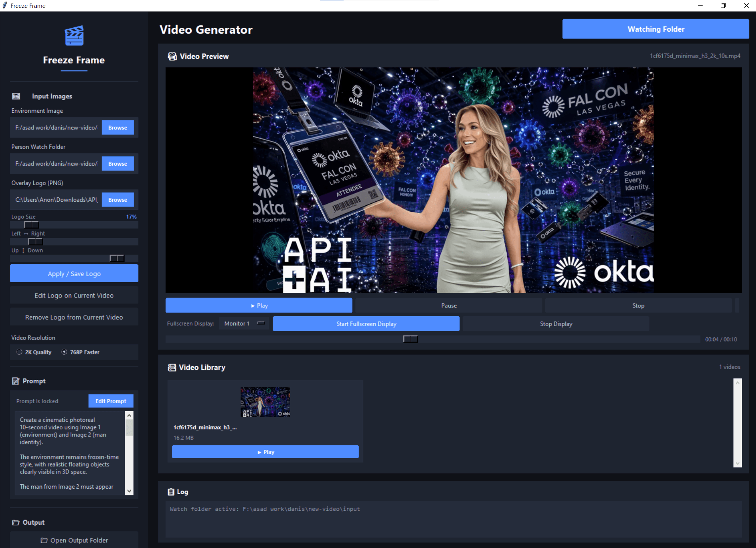
Task: Click the Person Watch Folder path field
Action: 56,164
